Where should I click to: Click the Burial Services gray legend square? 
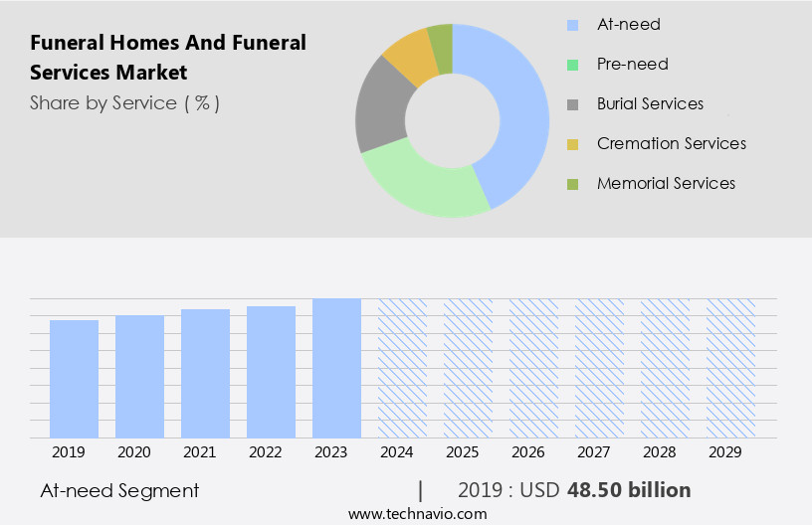click(572, 104)
